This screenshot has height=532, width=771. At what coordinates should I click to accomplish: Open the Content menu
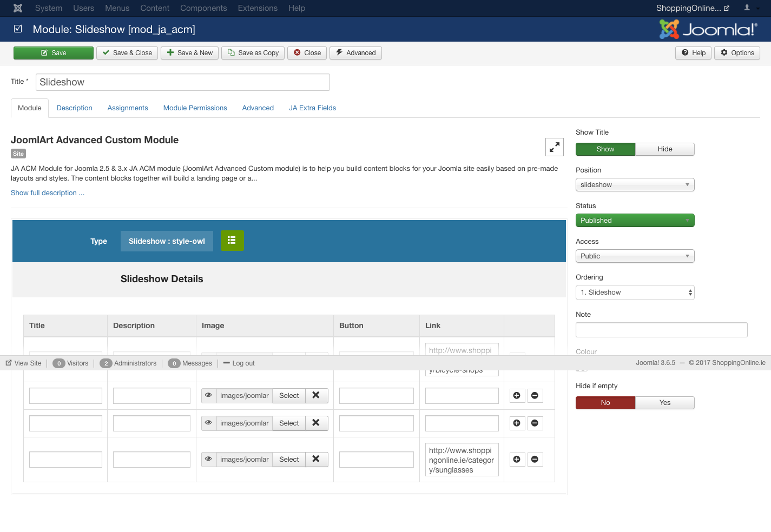(155, 8)
